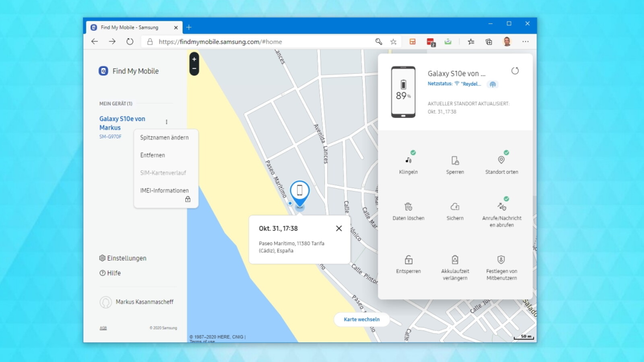This screenshot has width=644, height=362.
Task: Open the browser collections icon
Action: (x=489, y=41)
